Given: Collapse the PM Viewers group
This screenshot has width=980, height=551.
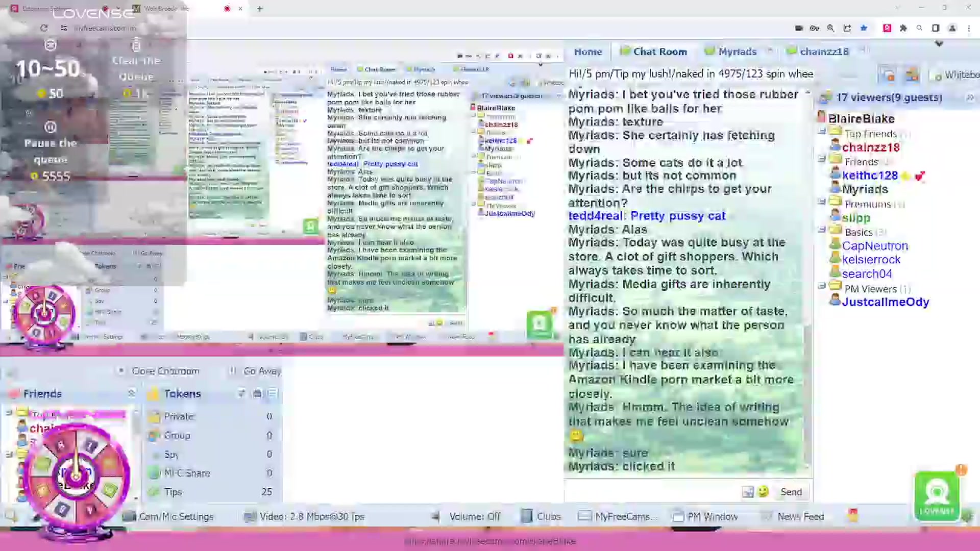Looking at the screenshot, I should point(822,286).
